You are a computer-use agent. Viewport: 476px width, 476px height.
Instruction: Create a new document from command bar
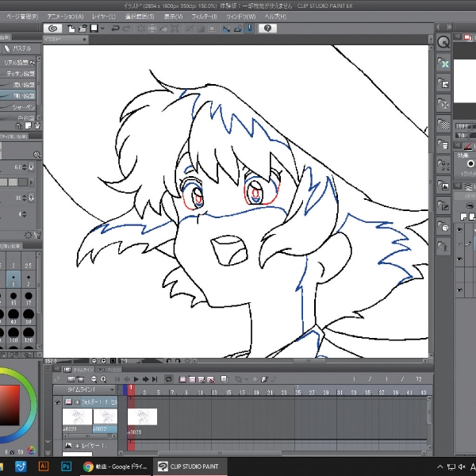coord(71,29)
